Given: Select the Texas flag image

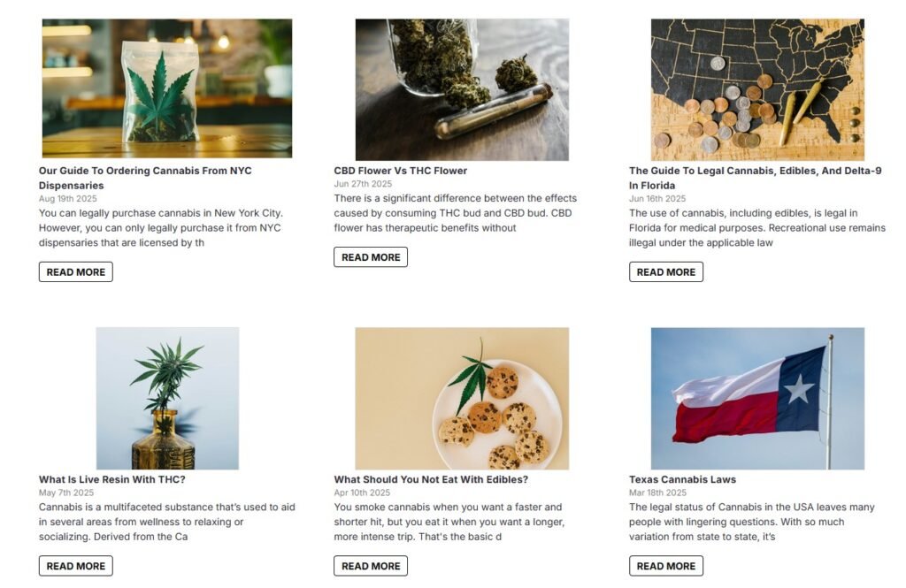Looking at the screenshot, I should tap(757, 398).
